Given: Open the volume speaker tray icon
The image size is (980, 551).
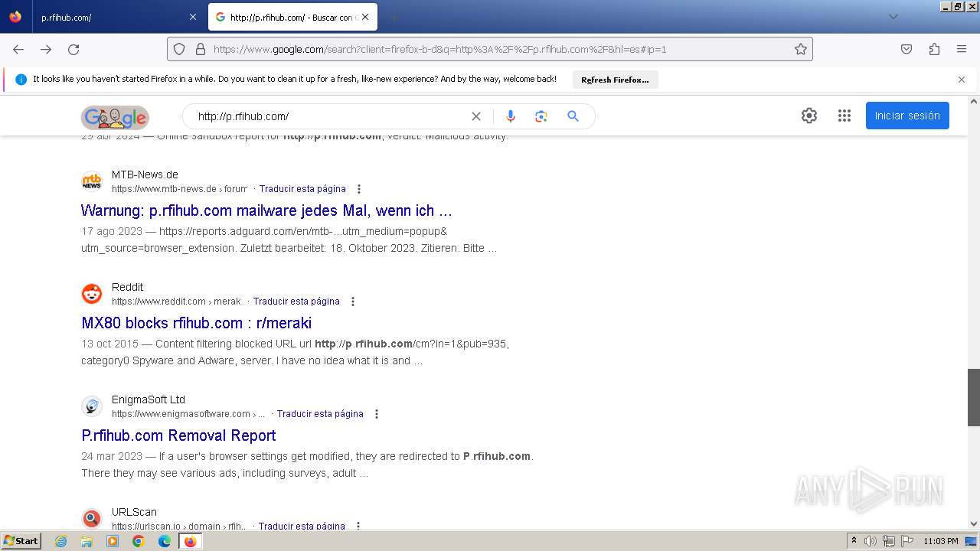Looking at the screenshot, I should (871, 541).
